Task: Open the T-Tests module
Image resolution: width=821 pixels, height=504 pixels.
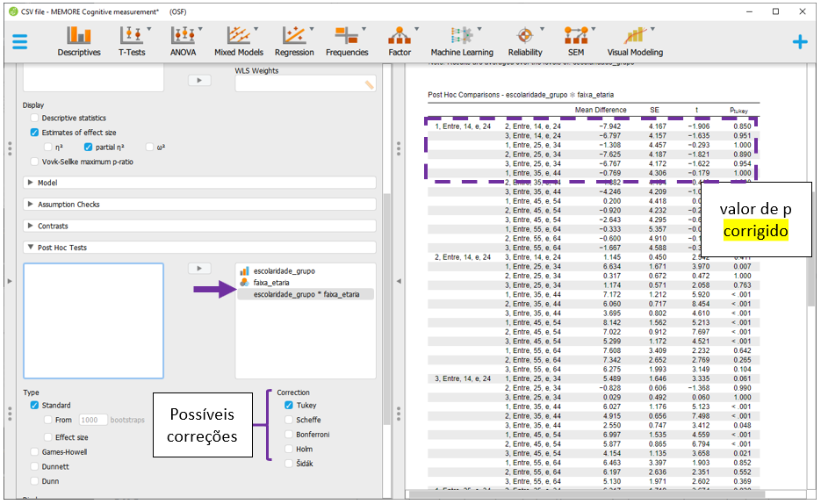Action: tap(132, 40)
